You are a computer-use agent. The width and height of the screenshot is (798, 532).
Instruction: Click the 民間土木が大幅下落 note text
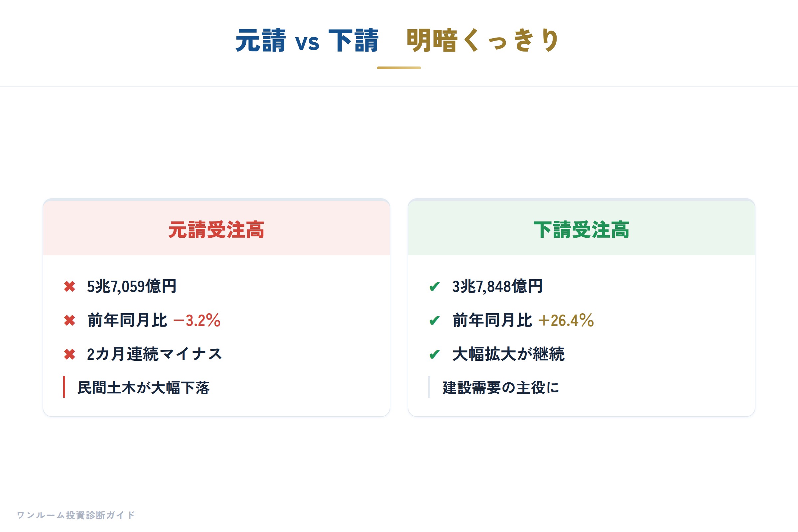point(144,387)
